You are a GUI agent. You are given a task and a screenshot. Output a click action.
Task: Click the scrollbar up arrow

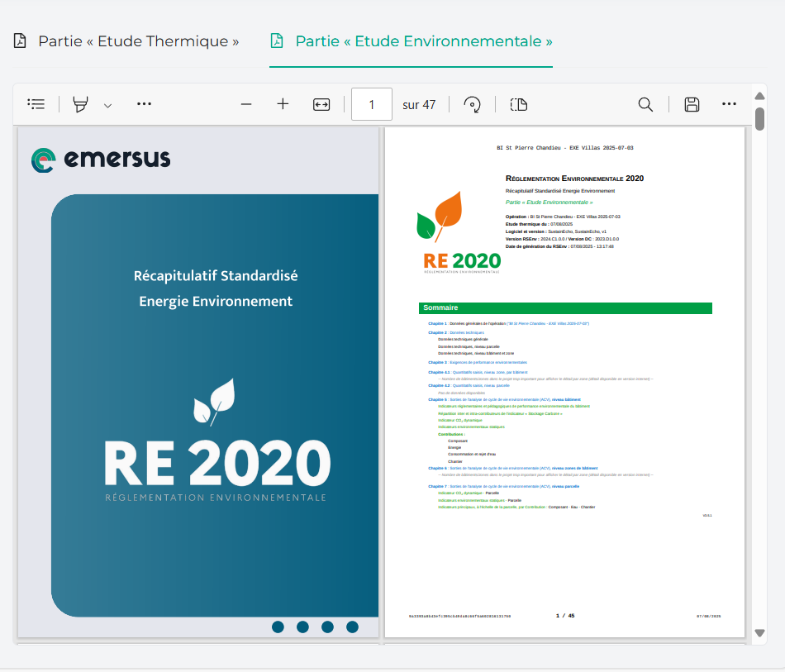(x=759, y=96)
